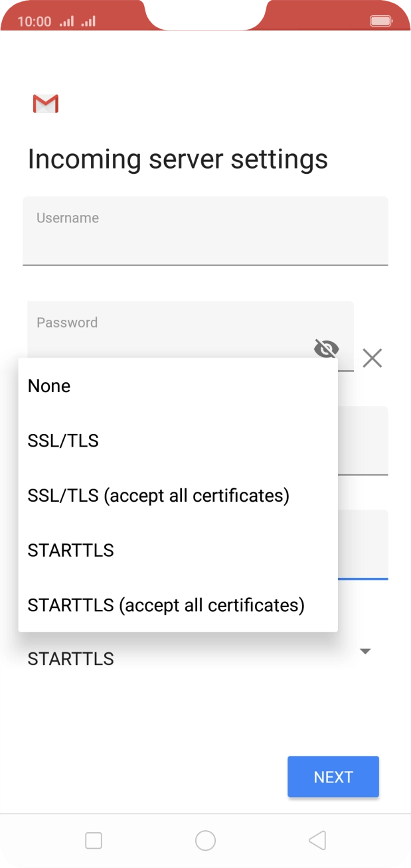The image size is (411, 868).
Task: Tap the back triangle navigation icon
Action: tap(317, 840)
